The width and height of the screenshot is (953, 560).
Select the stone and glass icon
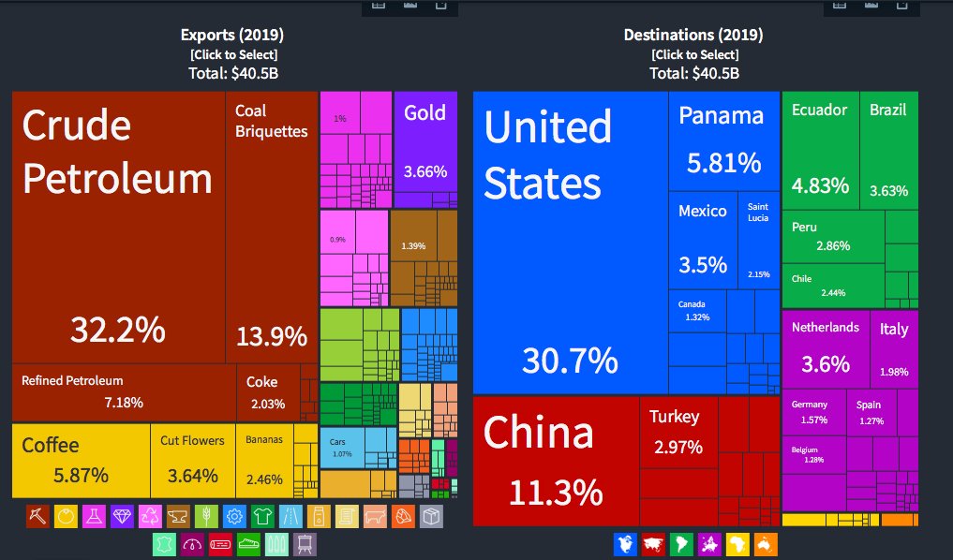tap(403, 516)
